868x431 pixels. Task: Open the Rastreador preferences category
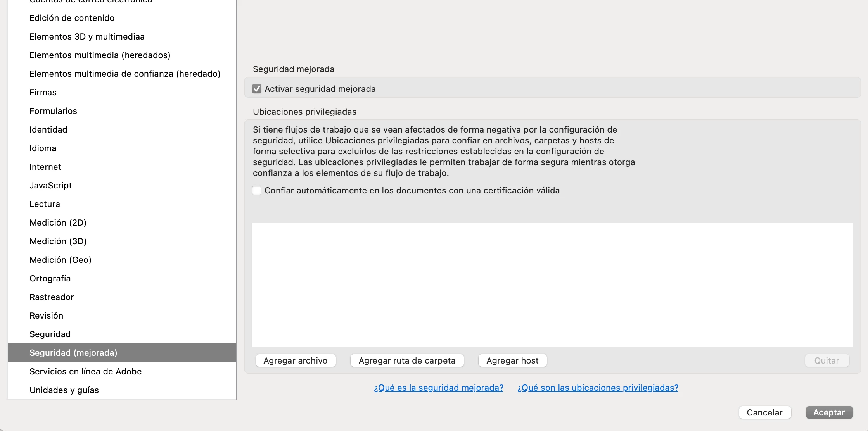(x=52, y=297)
